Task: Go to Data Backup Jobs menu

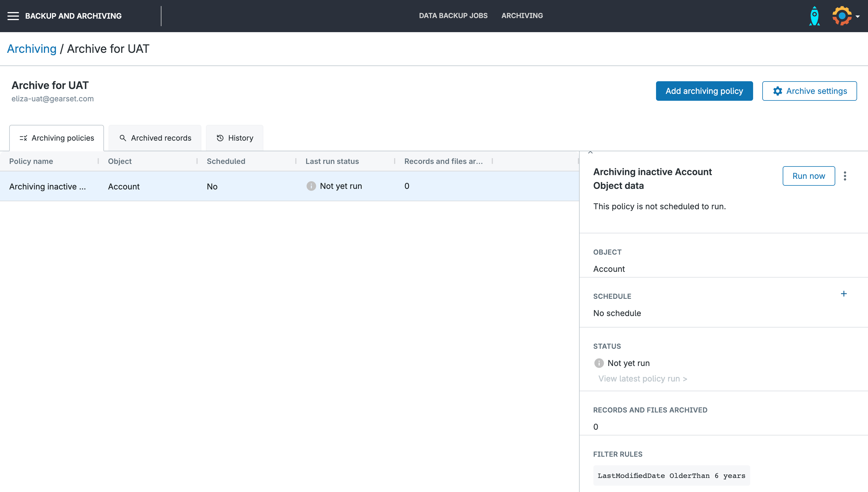Action: point(453,16)
